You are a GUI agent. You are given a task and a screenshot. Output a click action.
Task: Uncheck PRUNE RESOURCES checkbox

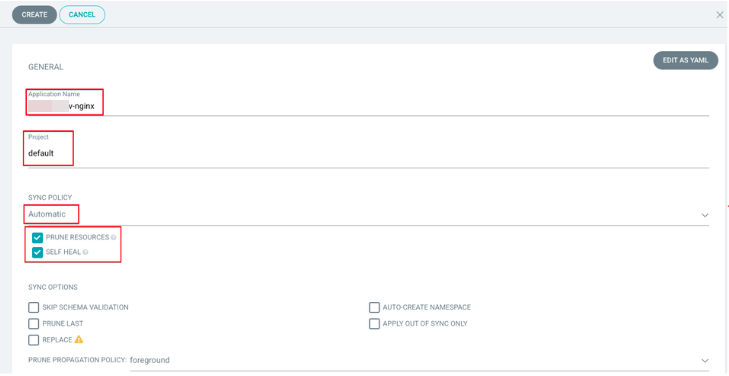click(38, 237)
